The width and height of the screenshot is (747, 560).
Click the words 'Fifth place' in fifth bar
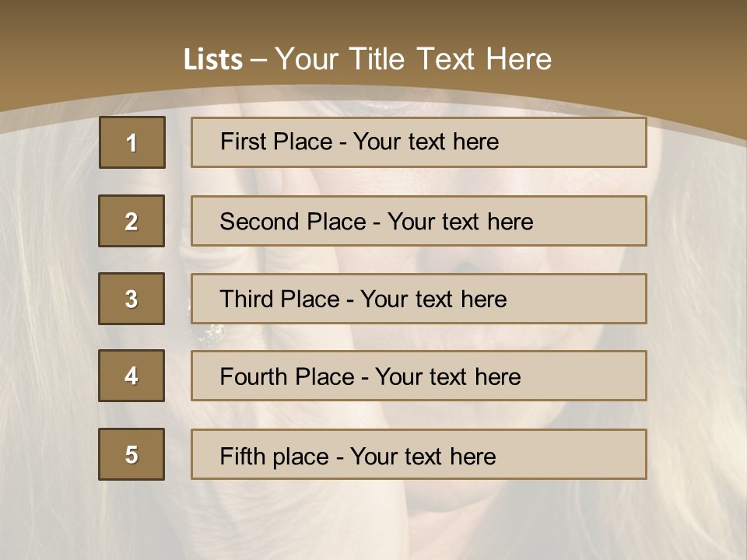click(x=275, y=457)
